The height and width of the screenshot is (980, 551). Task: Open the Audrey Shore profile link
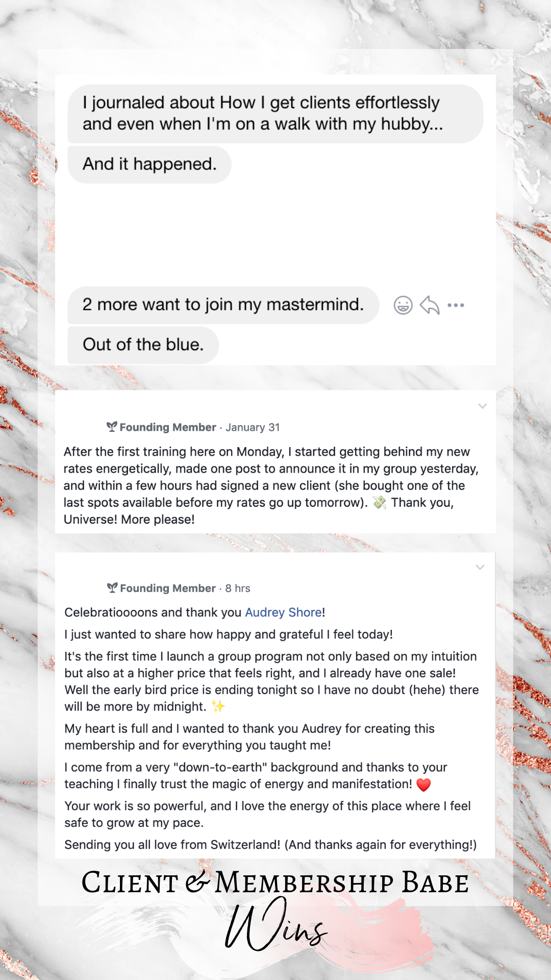pos(283,612)
